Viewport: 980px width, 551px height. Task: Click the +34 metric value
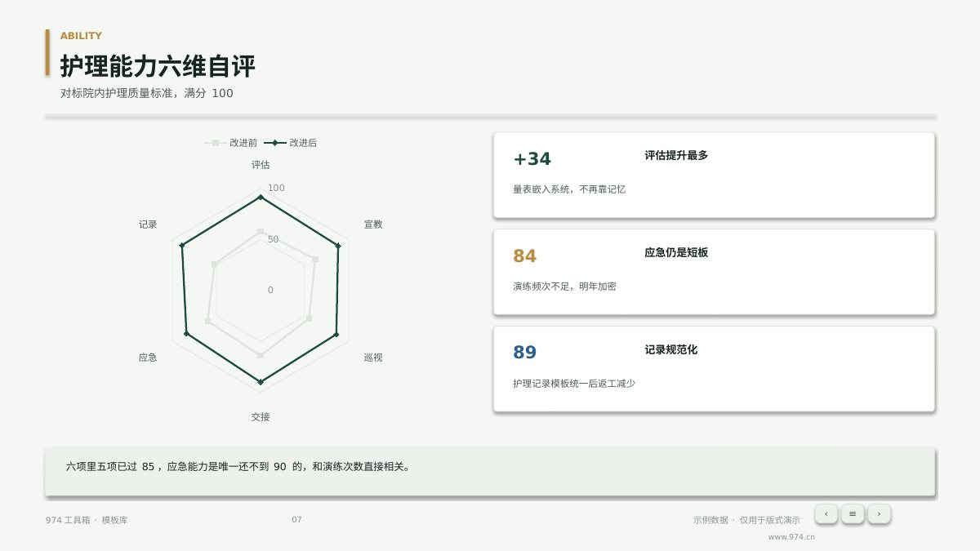coord(532,159)
